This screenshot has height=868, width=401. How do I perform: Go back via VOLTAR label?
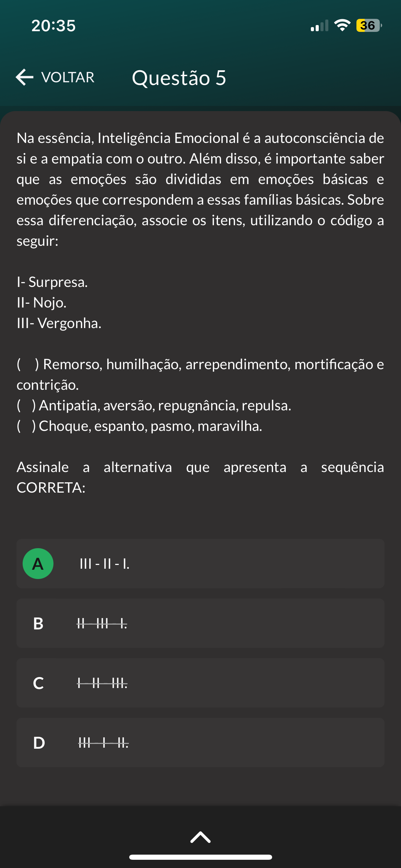(x=68, y=77)
